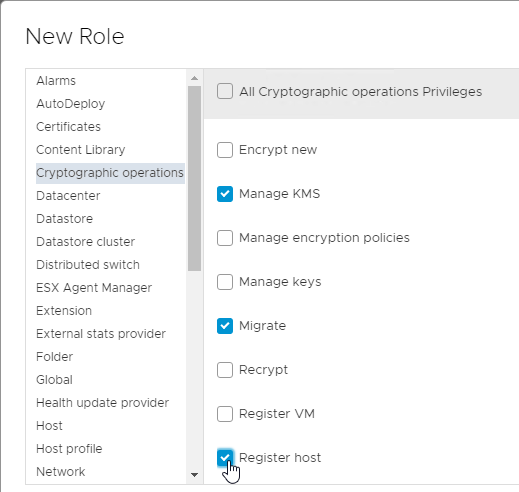Open the Content Library category

point(81,150)
